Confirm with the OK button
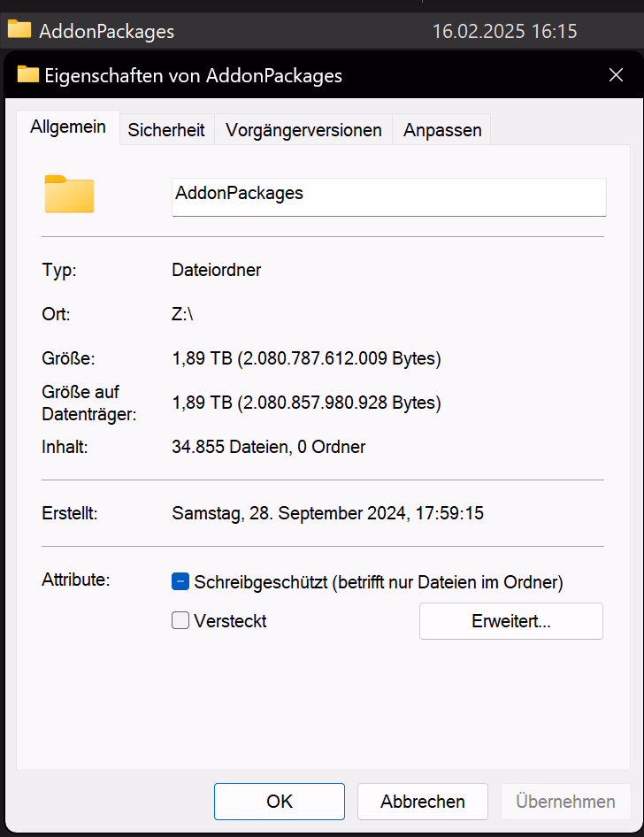 (x=280, y=802)
